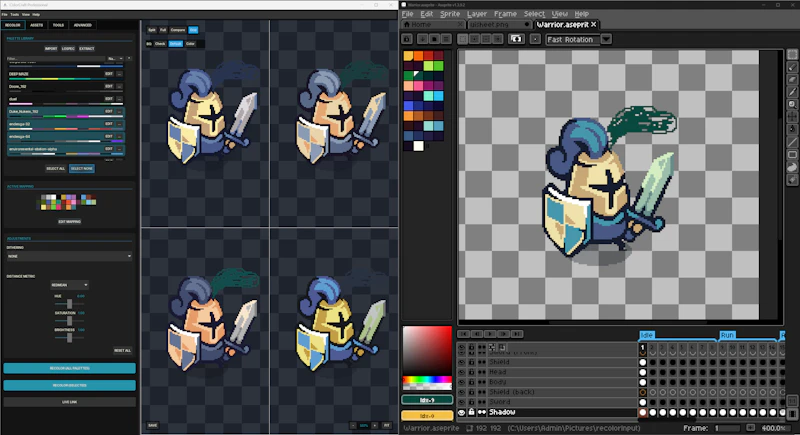The width and height of the screenshot is (800, 435).
Task: Select the Eyedropper tool in Aseprite
Action: coord(792,92)
